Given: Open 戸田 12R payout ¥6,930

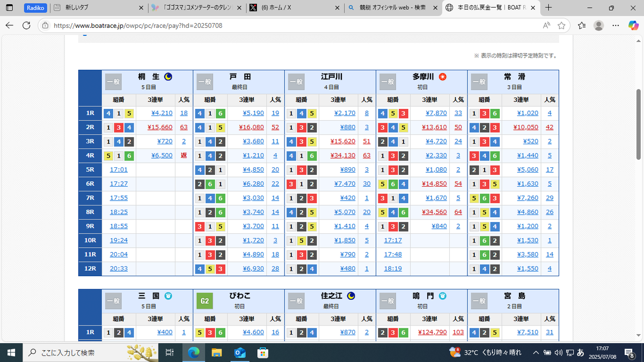Looking at the screenshot, I should coord(253,268).
